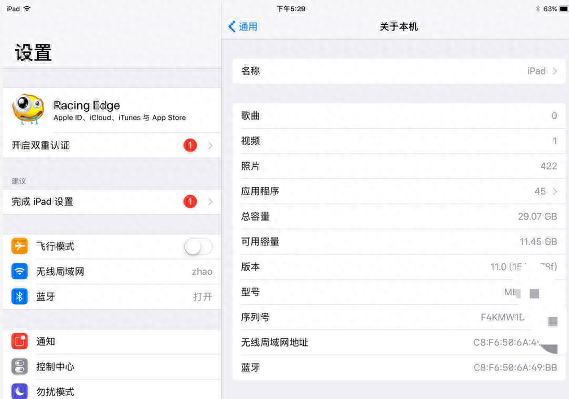Image resolution: width=569 pixels, height=399 pixels.
Task: Open 完成 iPad 设置 suggestion
Action: (x=112, y=202)
